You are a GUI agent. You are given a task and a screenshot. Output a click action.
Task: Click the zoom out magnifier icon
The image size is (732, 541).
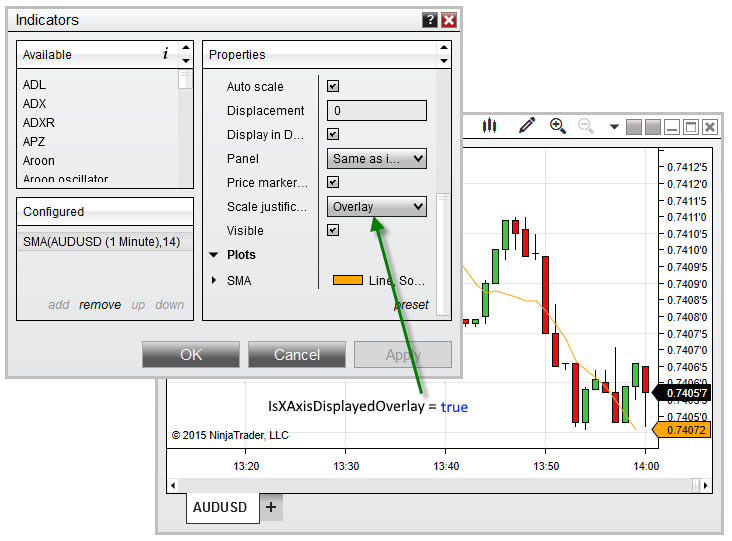pyautogui.click(x=586, y=126)
